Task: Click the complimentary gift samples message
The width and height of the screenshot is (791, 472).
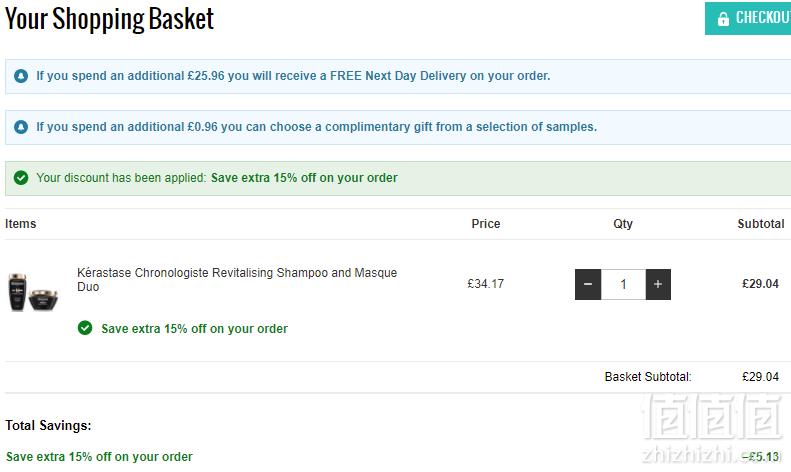Action: pyautogui.click(x=316, y=127)
